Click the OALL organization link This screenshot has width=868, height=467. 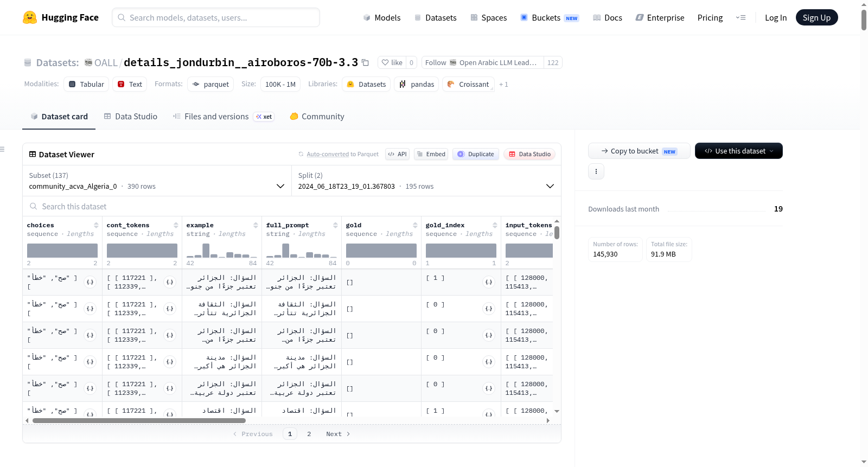pyautogui.click(x=106, y=62)
